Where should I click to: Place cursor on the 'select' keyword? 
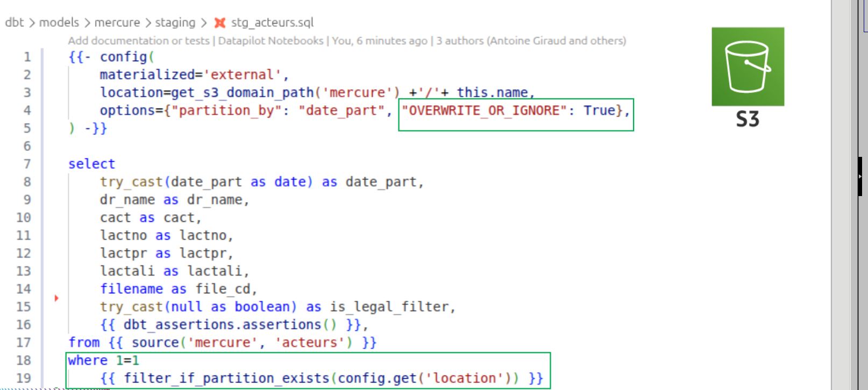91,164
